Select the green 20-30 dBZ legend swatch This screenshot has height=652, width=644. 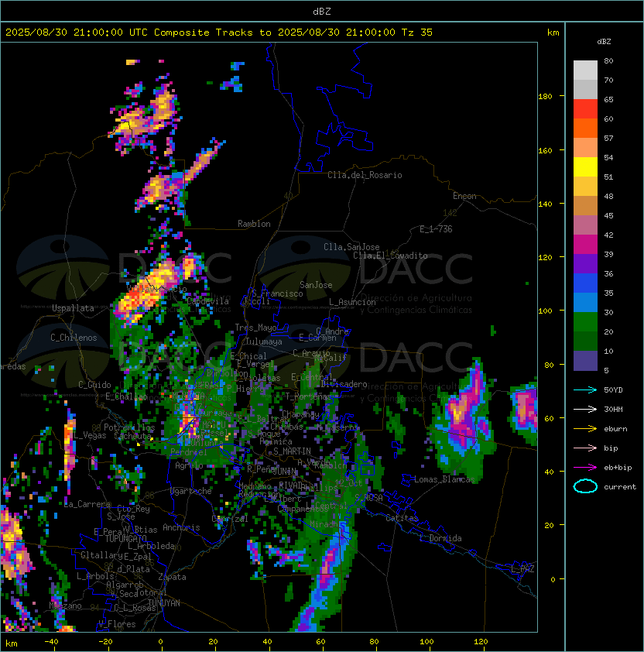[585, 322]
